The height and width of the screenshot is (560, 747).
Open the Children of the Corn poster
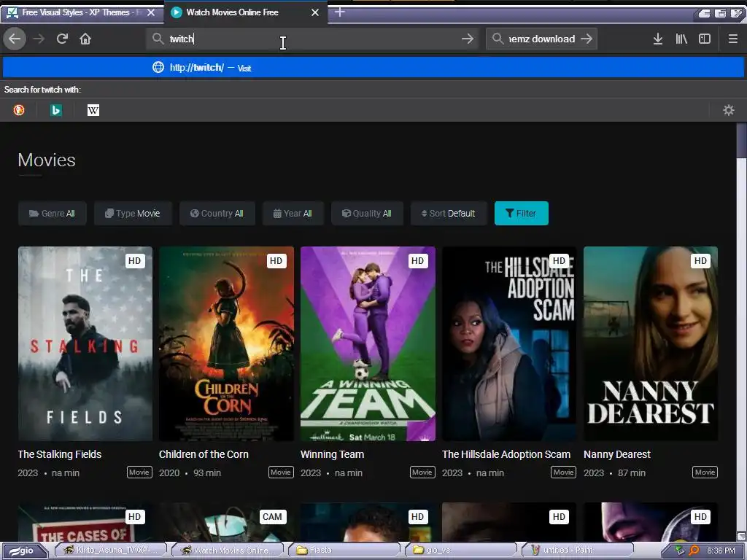226,343
